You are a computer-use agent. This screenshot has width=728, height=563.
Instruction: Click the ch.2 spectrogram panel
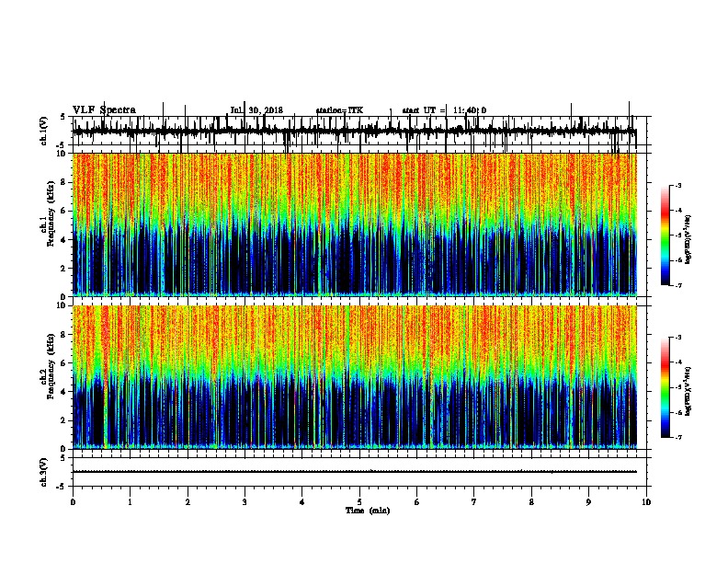[x=355, y=377]
